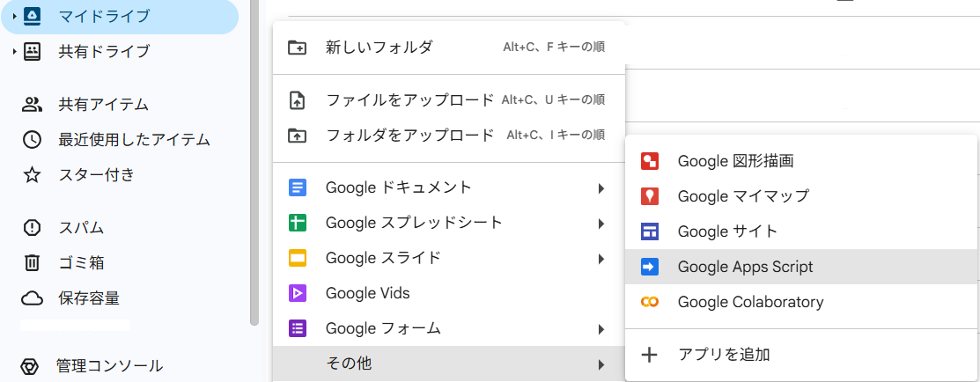Viewport: 980px width, 382px height.
Task: Click the purple Google Vids icon
Action: (x=298, y=293)
